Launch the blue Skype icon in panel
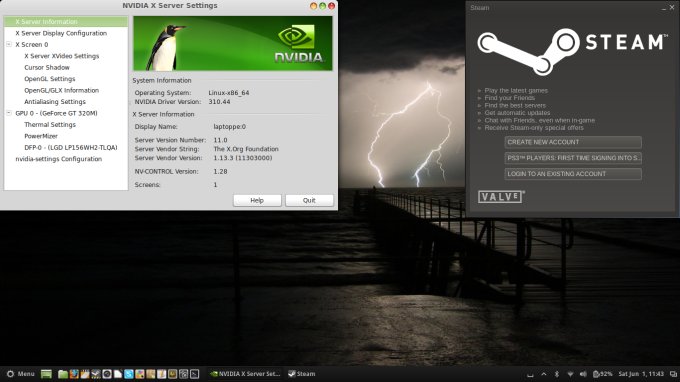This screenshot has width=680, height=382. tap(129, 374)
